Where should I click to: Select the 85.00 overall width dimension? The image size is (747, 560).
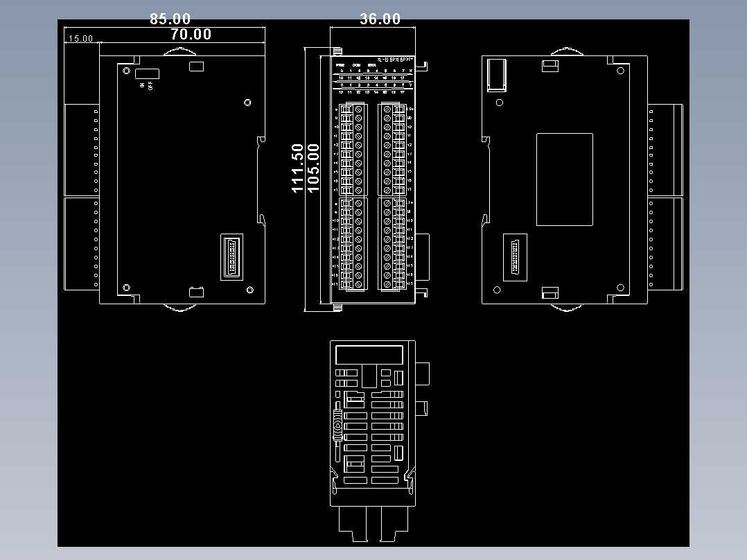[170, 19]
